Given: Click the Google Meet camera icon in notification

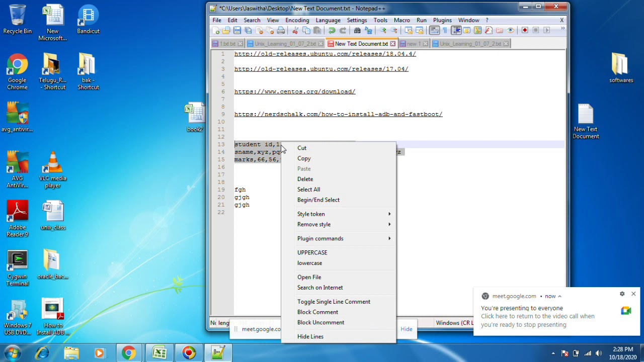Looking at the screenshot, I should [626, 311].
